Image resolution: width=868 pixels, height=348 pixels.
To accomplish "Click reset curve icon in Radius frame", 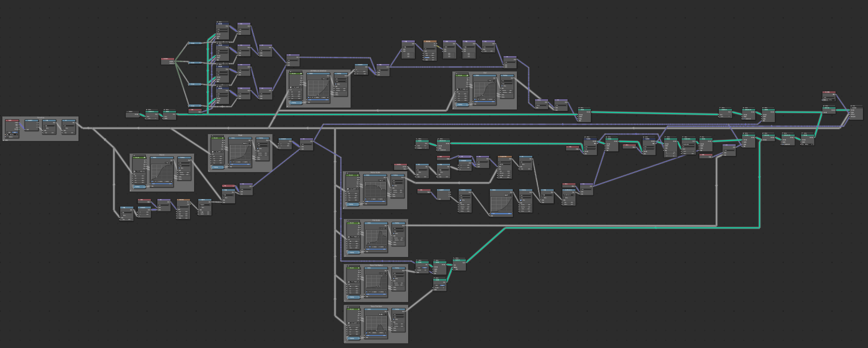I will point(171,181).
